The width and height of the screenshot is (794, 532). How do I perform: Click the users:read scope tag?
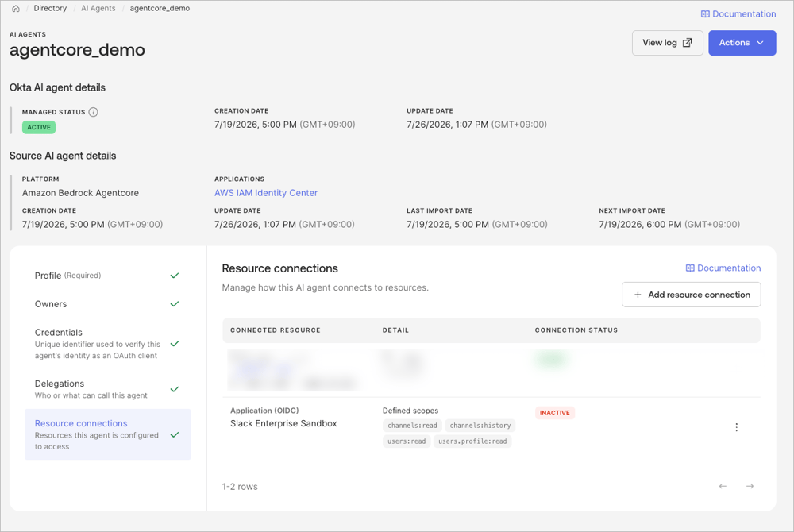(407, 441)
